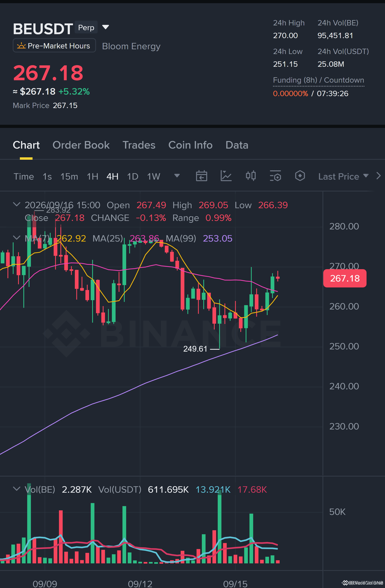This screenshot has height=588, width=385.
Task: Open the chart display settings icon
Action: click(x=275, y=176)
